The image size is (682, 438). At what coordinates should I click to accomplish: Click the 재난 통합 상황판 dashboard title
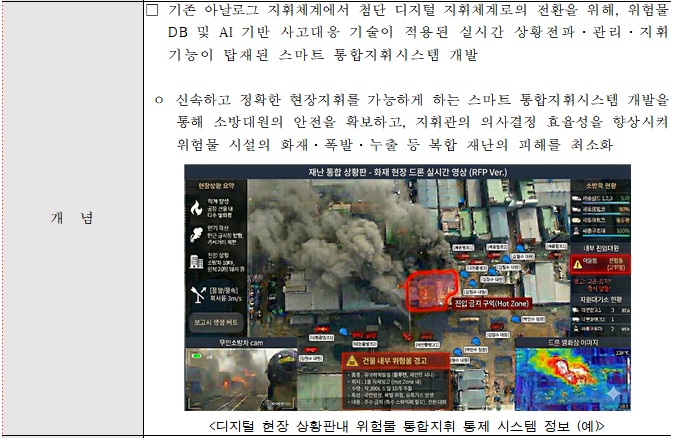pyautogui.click(x=408, y=172)
